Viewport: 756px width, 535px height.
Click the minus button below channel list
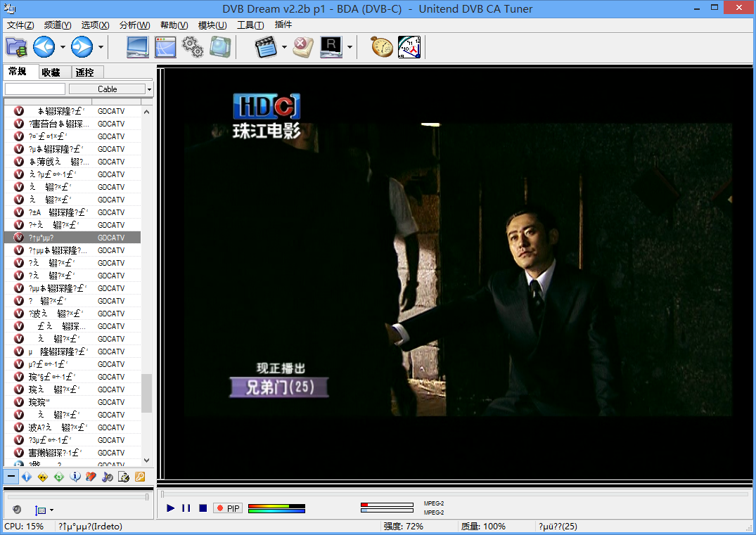(x=11, y=477)
